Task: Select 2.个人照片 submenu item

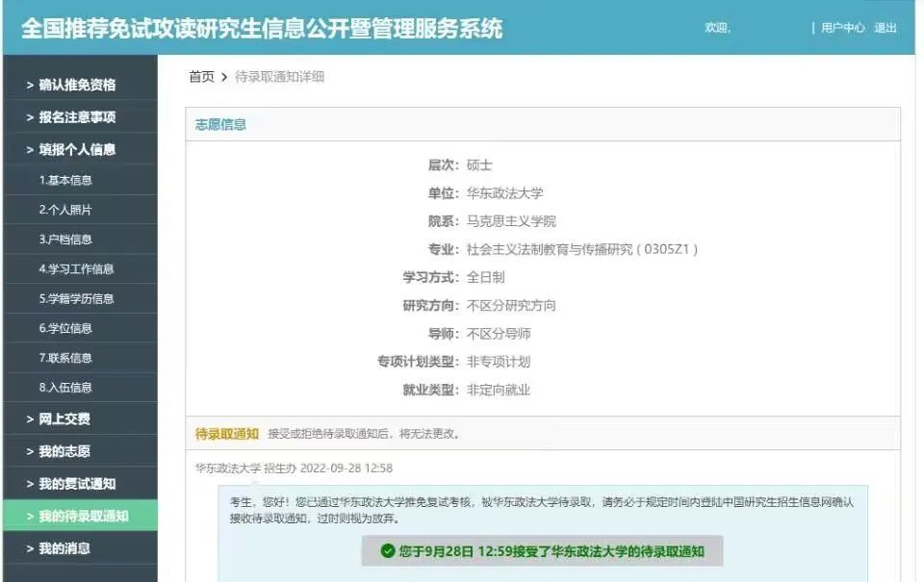Action: point(65,210)
